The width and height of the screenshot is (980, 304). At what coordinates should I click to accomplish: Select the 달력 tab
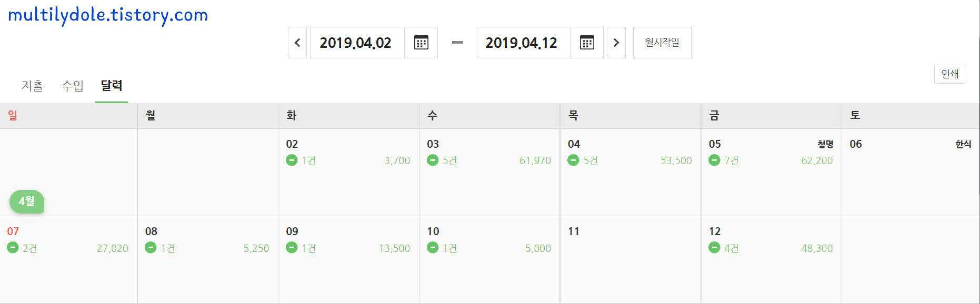(112, 86)
